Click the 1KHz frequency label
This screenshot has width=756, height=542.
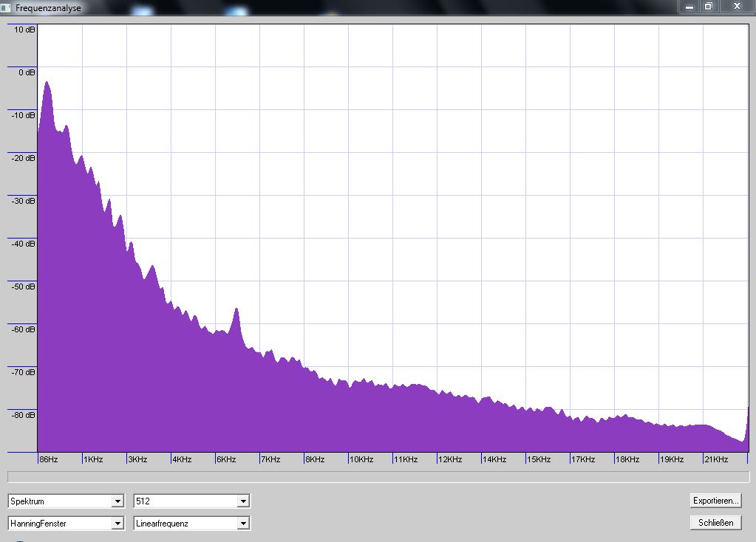94,459
